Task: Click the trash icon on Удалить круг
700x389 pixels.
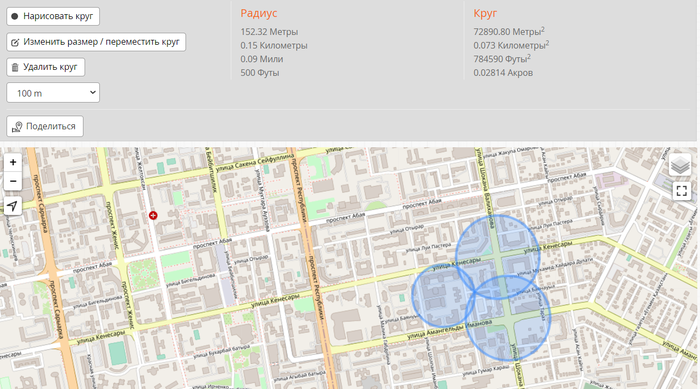Action: 15,67
